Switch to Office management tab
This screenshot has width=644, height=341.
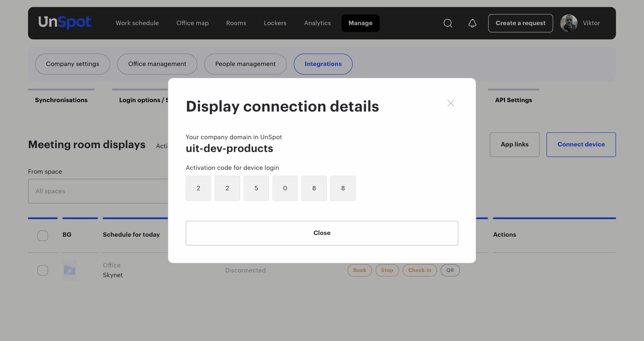(157, 64)
